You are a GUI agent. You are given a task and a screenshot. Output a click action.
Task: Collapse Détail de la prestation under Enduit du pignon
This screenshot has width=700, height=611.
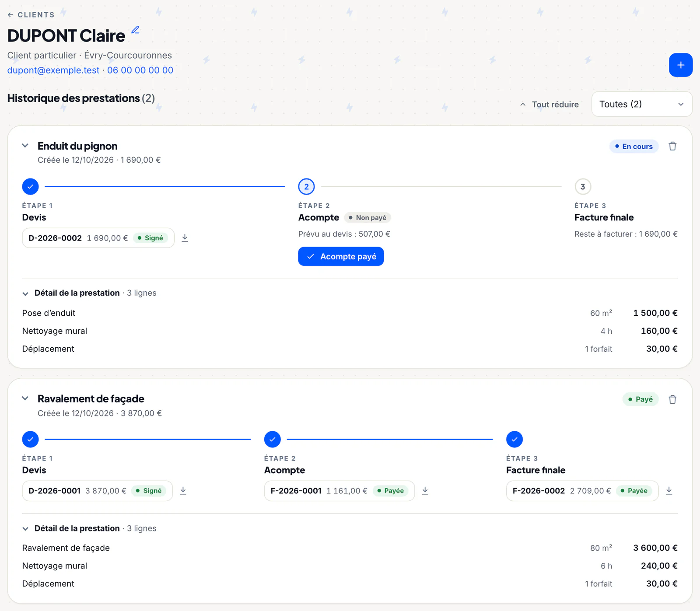coord(89,293)
